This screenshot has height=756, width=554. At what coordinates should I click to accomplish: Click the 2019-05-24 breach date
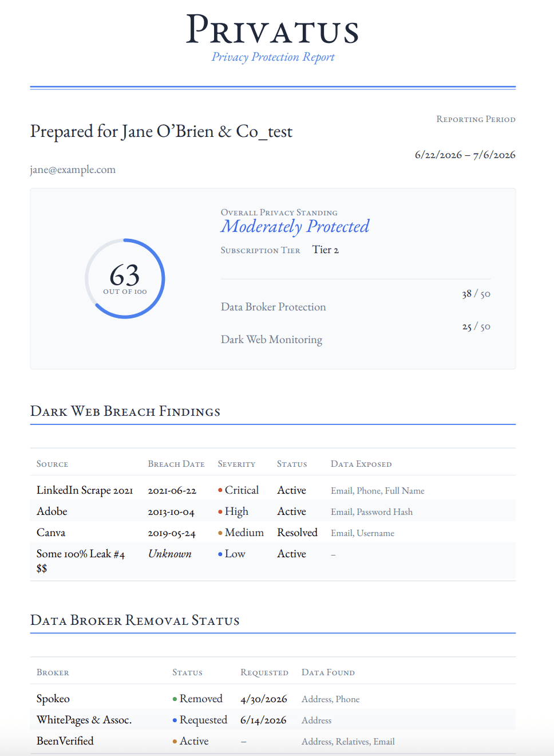(172, 533)
